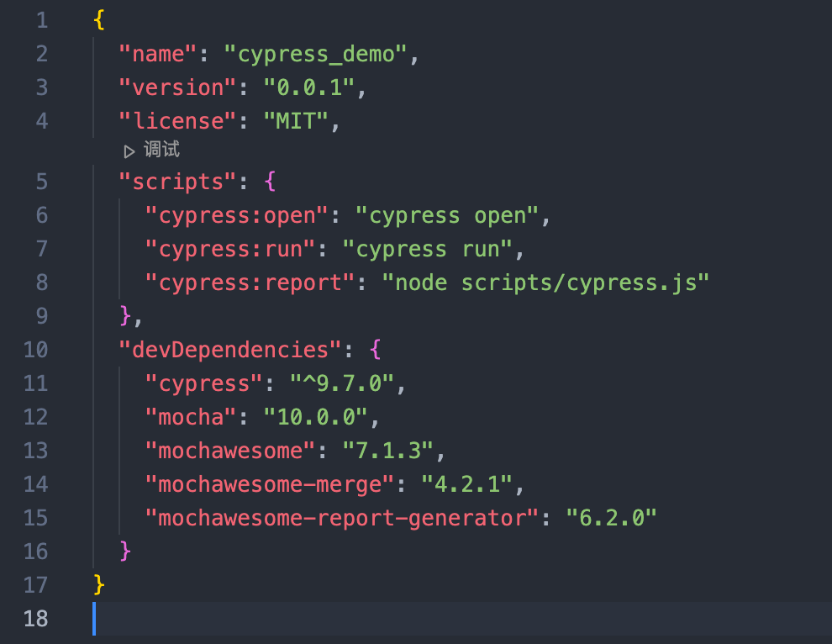Click the "cypress:open" key
This screenshot has height=644, width=832.
(237, 215)
